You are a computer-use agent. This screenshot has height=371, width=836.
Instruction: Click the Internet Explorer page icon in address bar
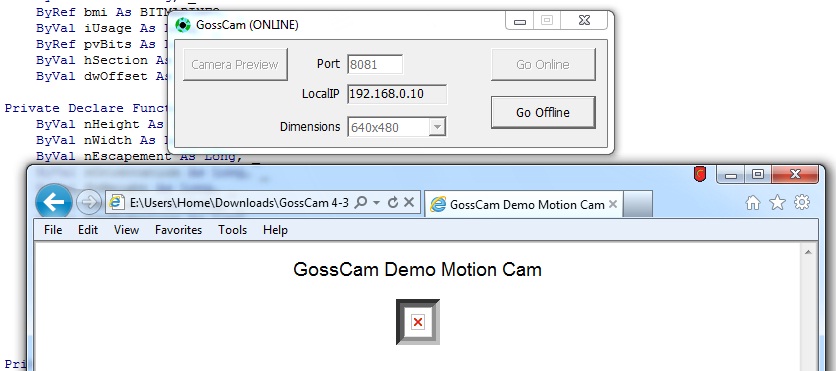point(117,203)
